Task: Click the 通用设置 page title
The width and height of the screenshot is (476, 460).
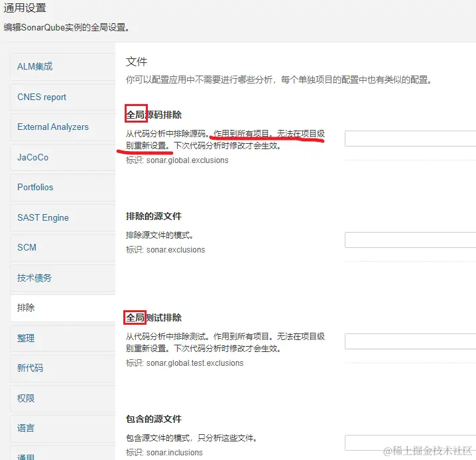Action: pos(25,7)
